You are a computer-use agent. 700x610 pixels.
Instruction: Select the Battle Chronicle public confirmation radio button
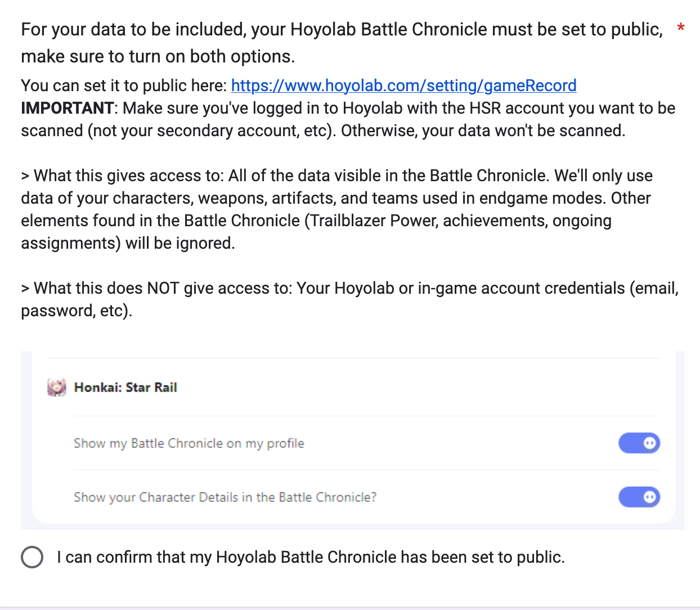(x=32, y=557)
